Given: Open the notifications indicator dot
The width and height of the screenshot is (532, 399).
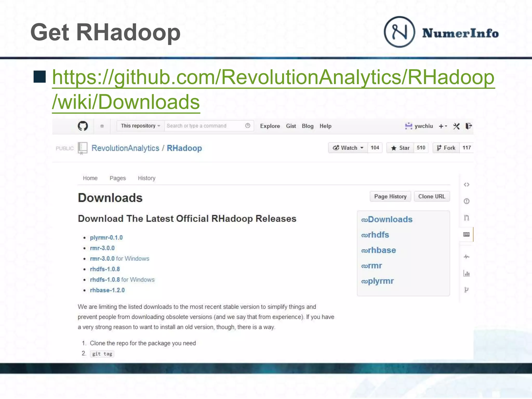Looking at the screenshot, I should [x=102, y=126].
